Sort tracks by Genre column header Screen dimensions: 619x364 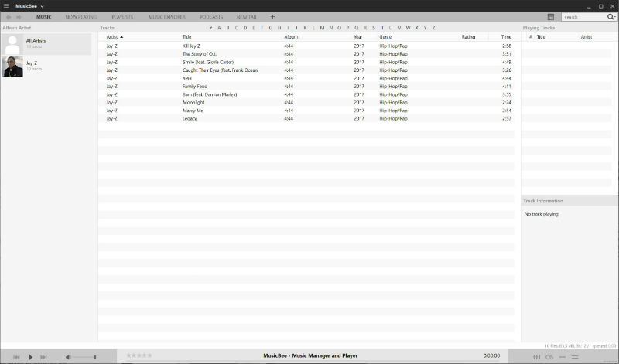point(385,36)
